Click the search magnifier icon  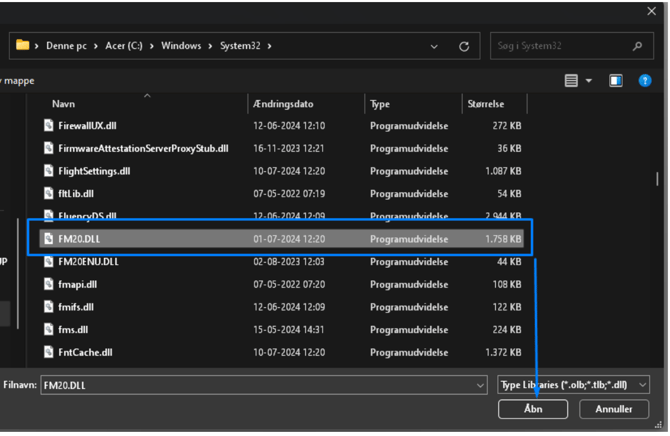click(637, 46)
